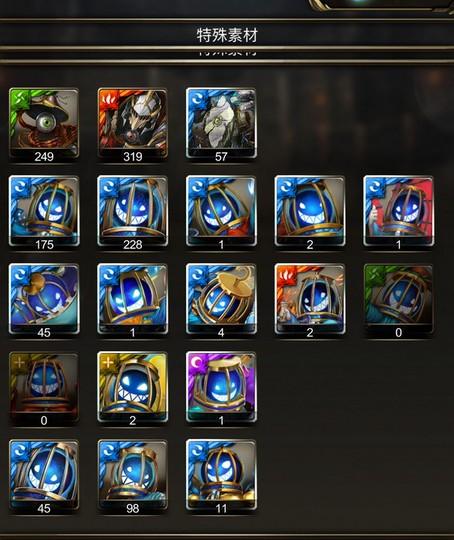Select the greyed-out earth-attribute caged spirit

coord(399,300)
